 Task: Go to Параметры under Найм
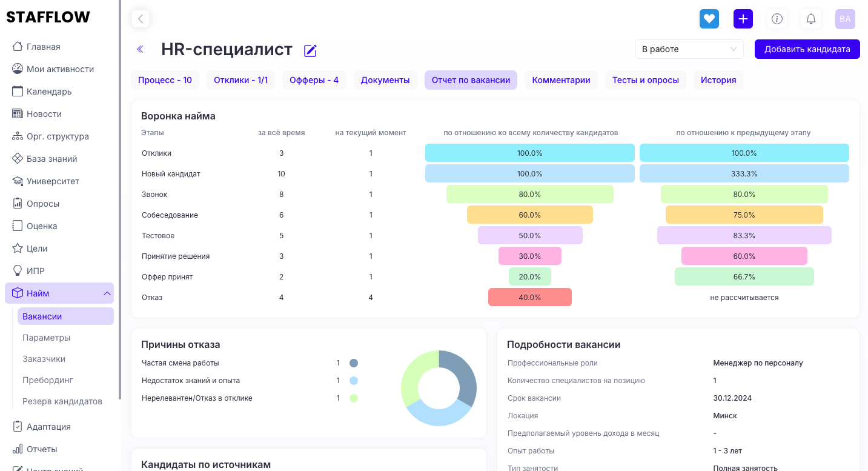coord(47,338)
